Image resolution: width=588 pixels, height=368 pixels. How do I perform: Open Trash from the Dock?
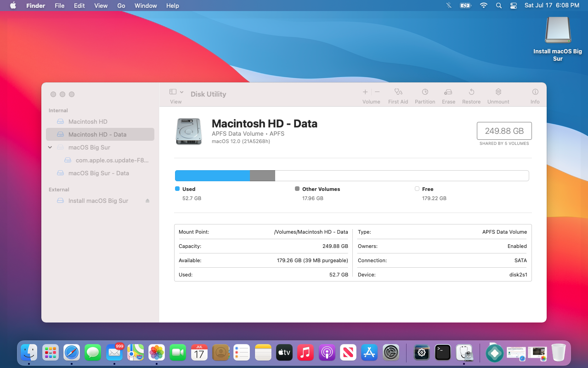(559, 353)
